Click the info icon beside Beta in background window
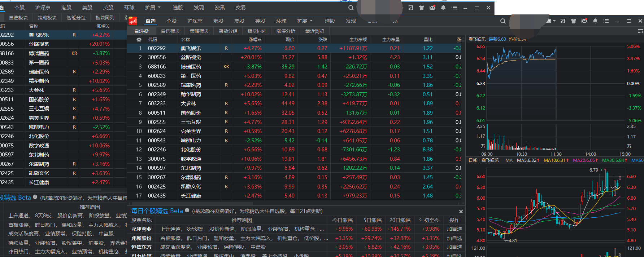644x257 pixels. (x=35, y=197)
